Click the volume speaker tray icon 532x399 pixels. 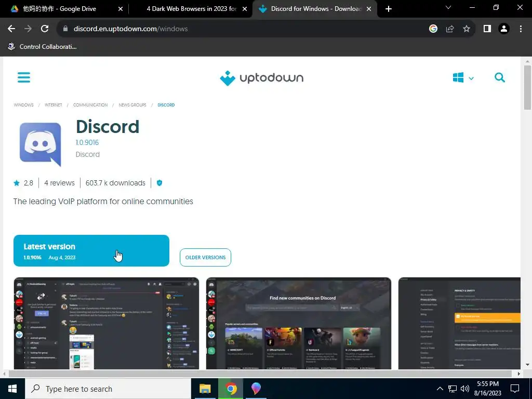click(465, 389)
